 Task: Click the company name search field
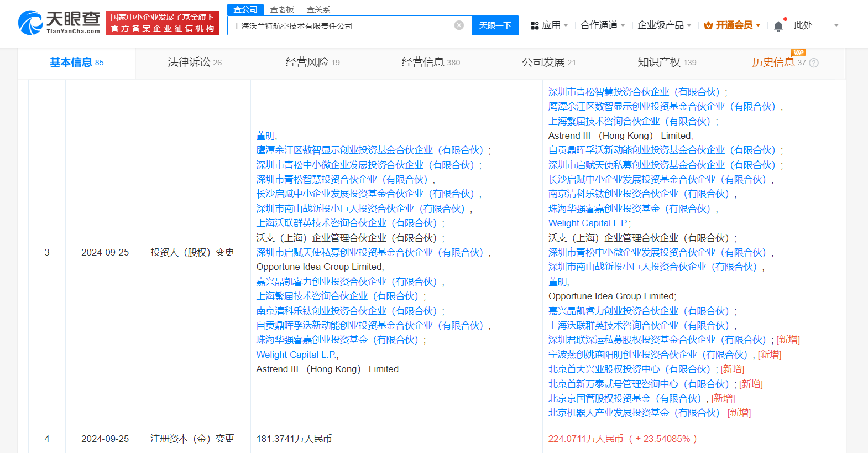(x=349, y=25)
